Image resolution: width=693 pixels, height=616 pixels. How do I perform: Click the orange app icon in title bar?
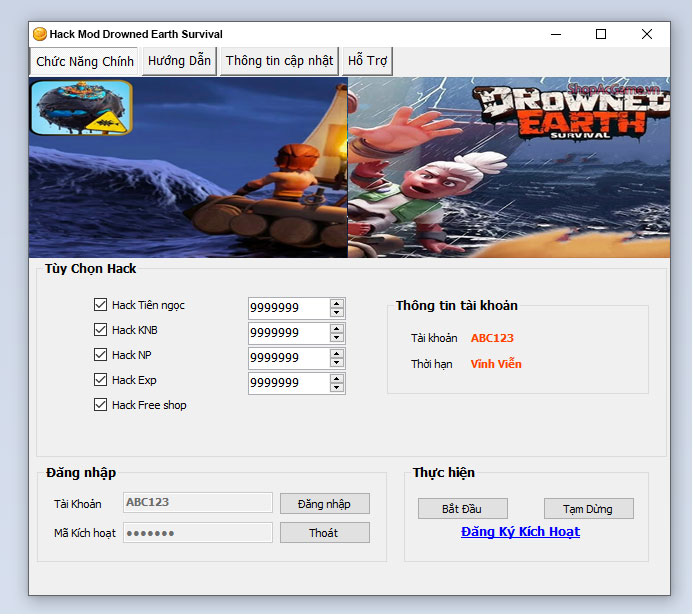[x=40, y=34]
